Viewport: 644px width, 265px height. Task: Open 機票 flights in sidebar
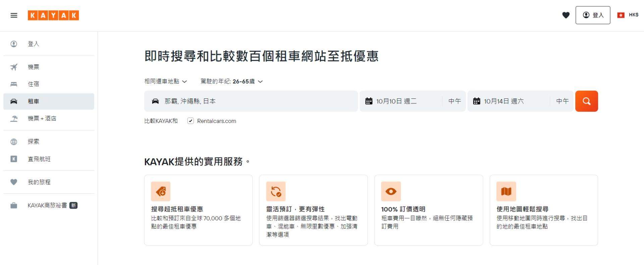(x=49, y=67)
